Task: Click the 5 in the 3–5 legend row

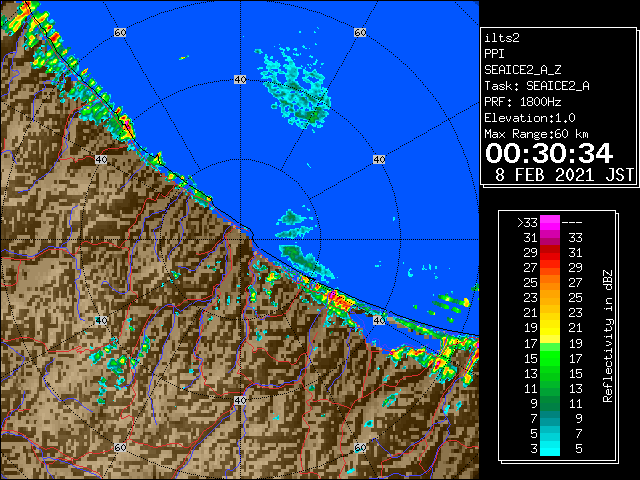Action: 579,449
